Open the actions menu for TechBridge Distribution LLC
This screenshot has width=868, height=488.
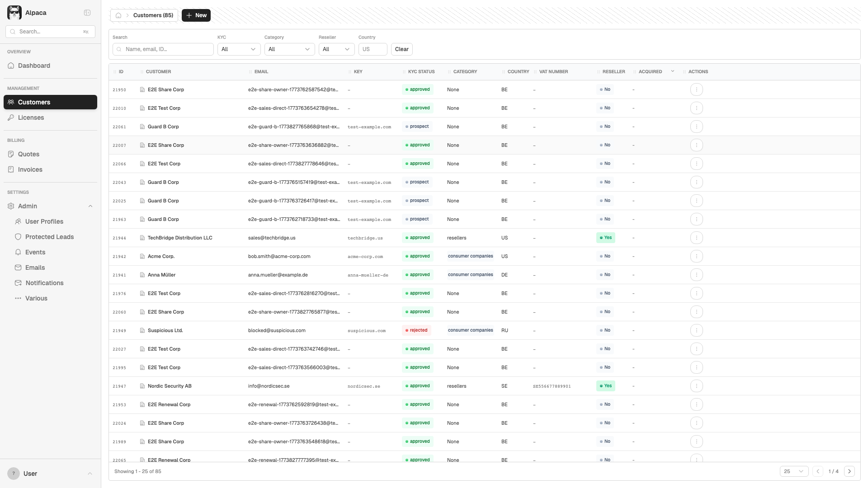point(697,238)
